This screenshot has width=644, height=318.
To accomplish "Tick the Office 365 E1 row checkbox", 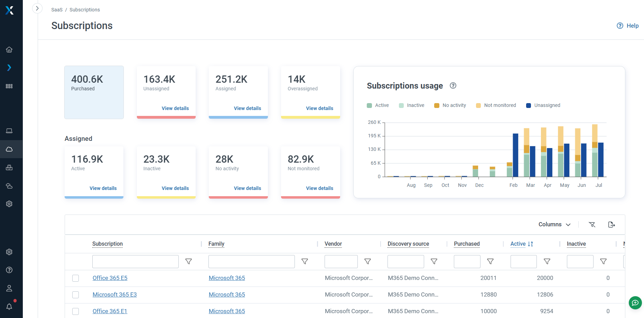I will [x=75, y=311].
